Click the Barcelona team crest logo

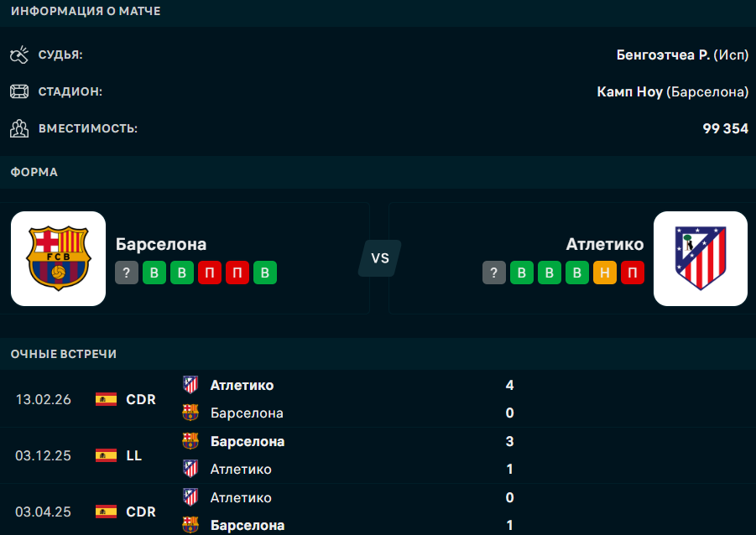58,258
